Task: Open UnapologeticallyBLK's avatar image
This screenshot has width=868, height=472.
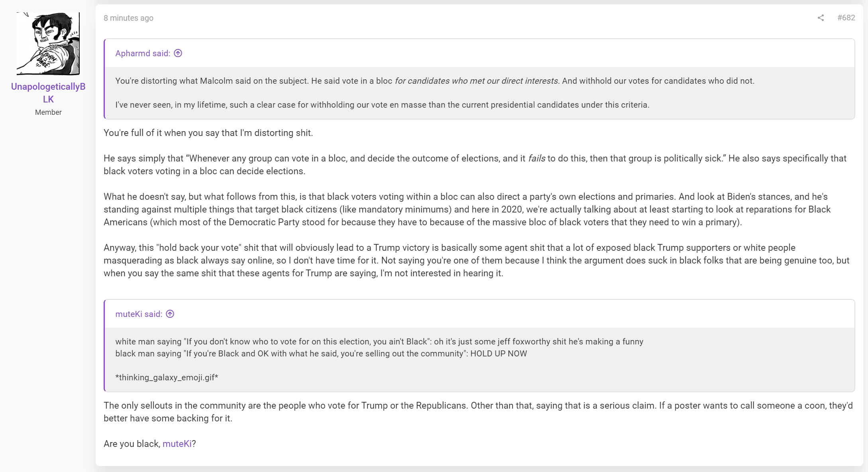Action: coord(48,43)
